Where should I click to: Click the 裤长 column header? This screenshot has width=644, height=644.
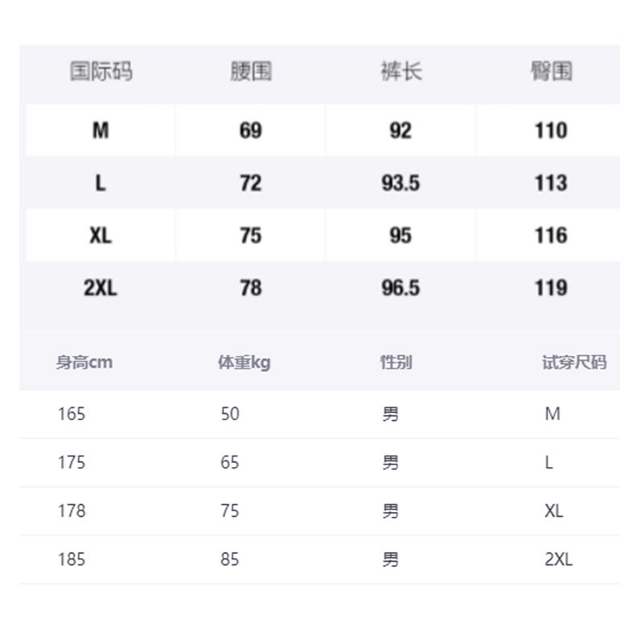pos(400,72)
